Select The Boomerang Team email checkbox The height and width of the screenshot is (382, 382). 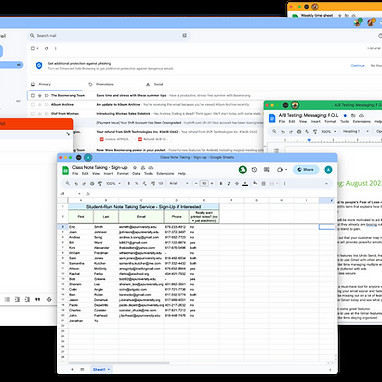33,96
